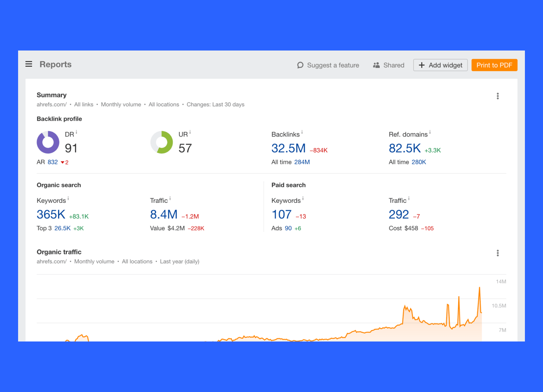543x392 pixels.
Task: Open the Monthly volume filter
Action: point(121,104)
